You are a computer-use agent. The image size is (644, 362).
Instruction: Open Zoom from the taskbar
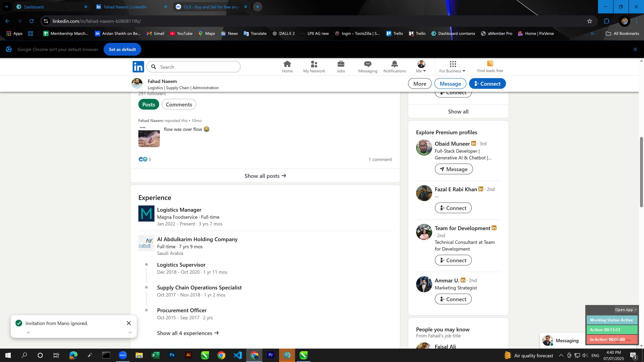click(x=122, y=355)
